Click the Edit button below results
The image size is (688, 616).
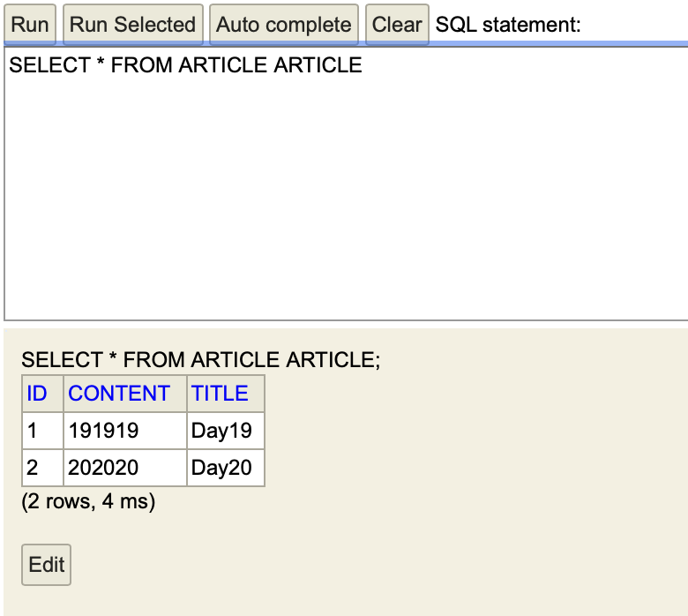[x=46, y=565]
